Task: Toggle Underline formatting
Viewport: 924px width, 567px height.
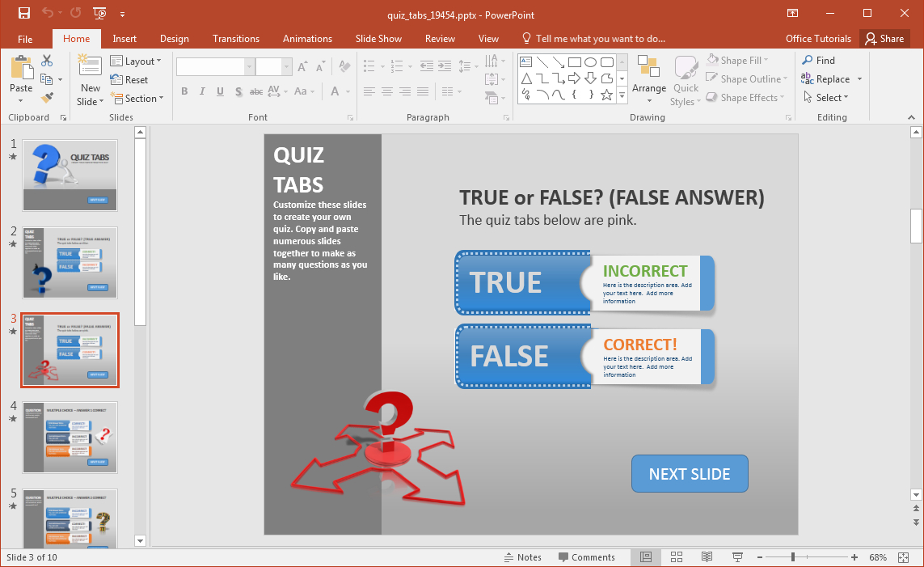Action: point(220,91)
